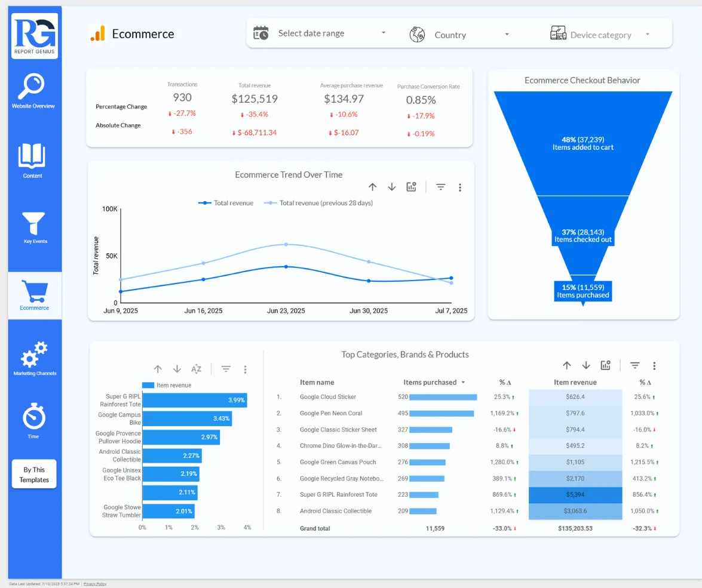Click the 930 Transactions value

tap(182, 97)
